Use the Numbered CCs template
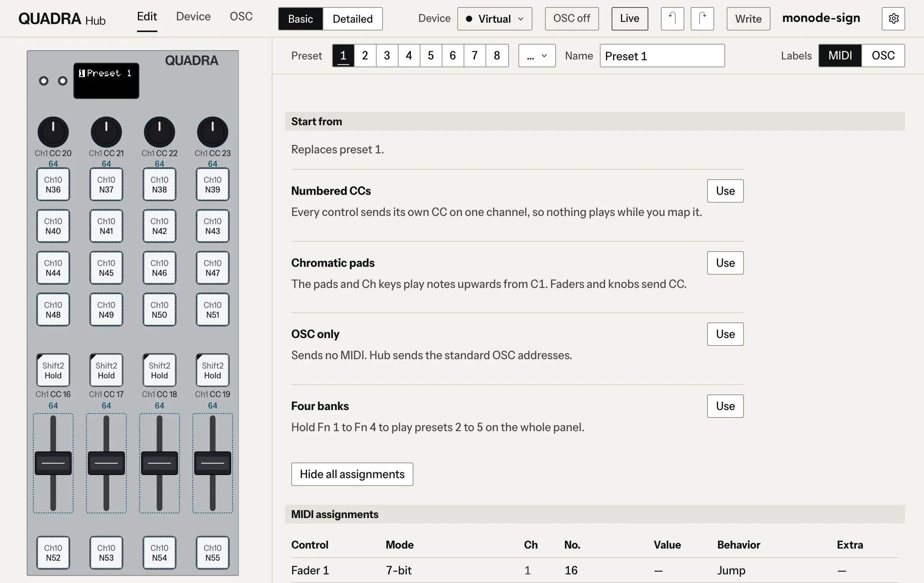 [x=725, y=191]
